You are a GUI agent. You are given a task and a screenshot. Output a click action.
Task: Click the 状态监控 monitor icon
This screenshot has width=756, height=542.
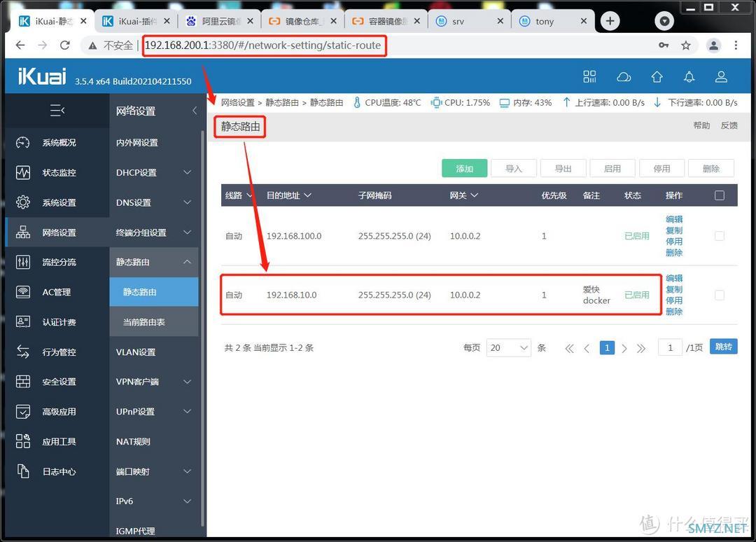pos(23,172)
